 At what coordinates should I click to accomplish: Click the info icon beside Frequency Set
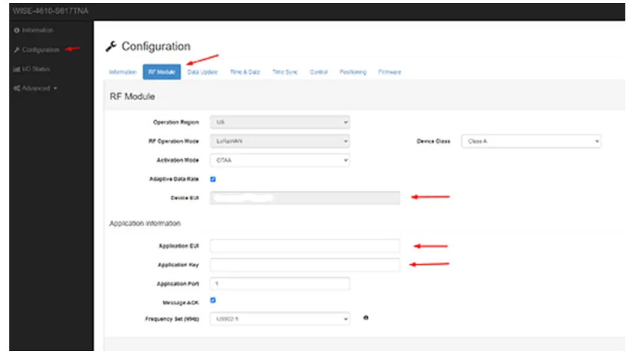coord(365,319)
